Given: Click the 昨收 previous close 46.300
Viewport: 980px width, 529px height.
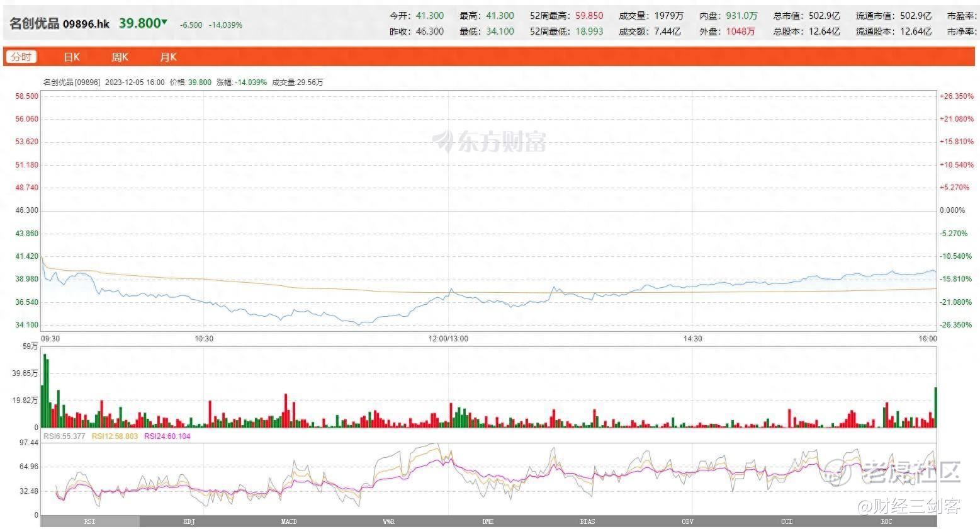Looking at the screenshot, I should coord(430,31).
